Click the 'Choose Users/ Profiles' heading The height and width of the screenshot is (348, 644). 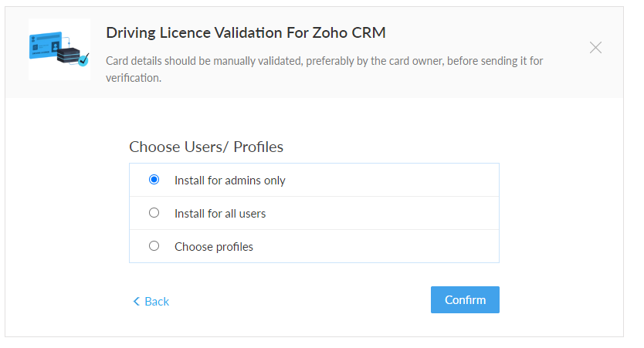coord(206,147)
